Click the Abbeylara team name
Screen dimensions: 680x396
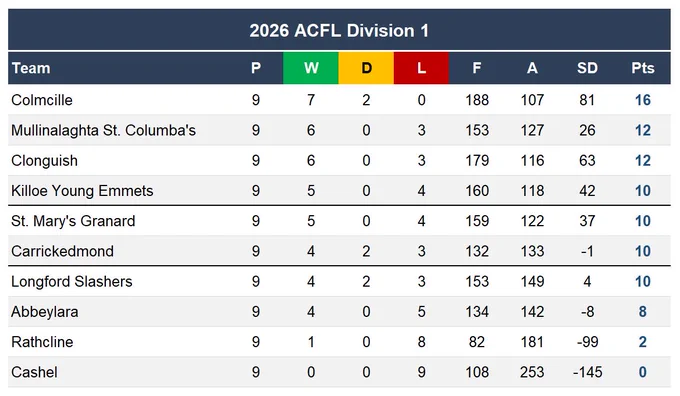point(45,312)
